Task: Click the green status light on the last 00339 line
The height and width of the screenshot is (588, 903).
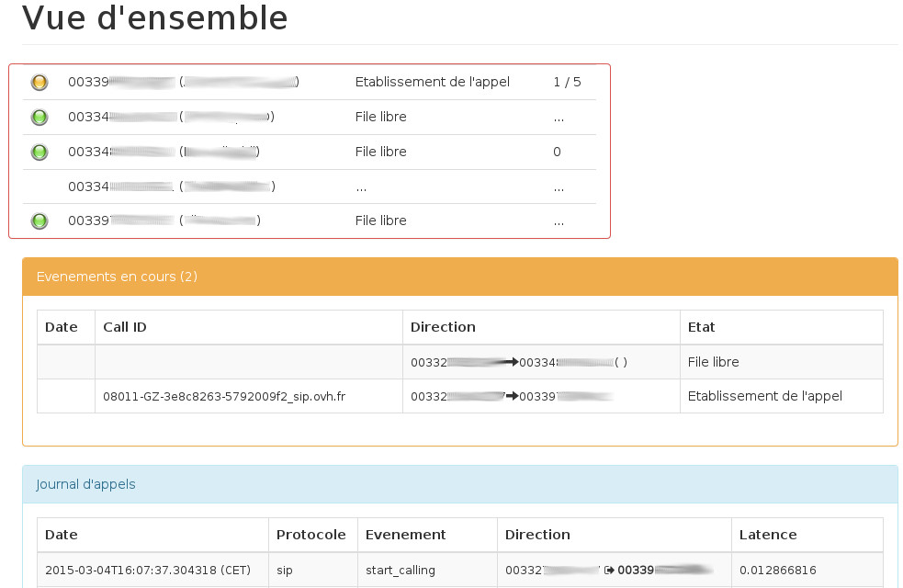Action: pyautogui.click(x=40, y=221)
